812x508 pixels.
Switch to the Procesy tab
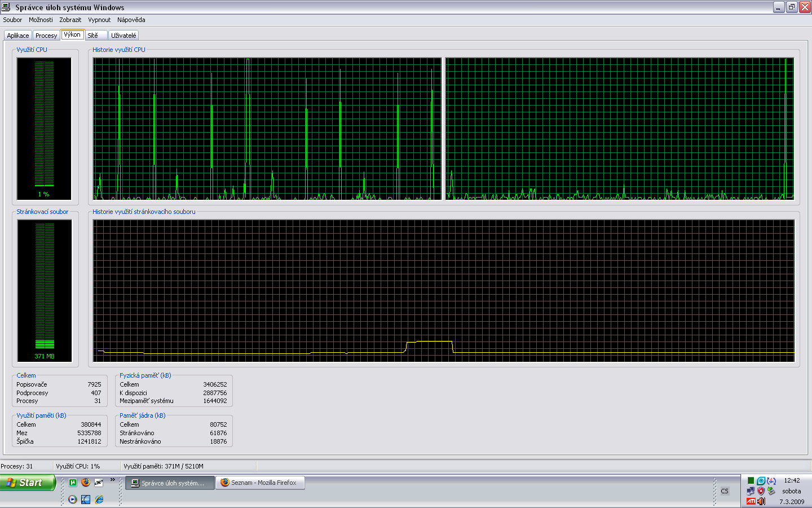click(x=46, y=36)
